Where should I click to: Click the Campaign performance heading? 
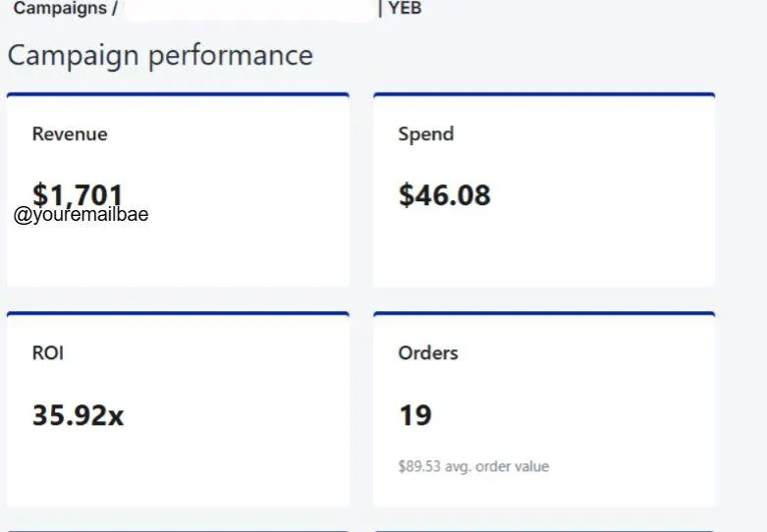tap(160, 55)
